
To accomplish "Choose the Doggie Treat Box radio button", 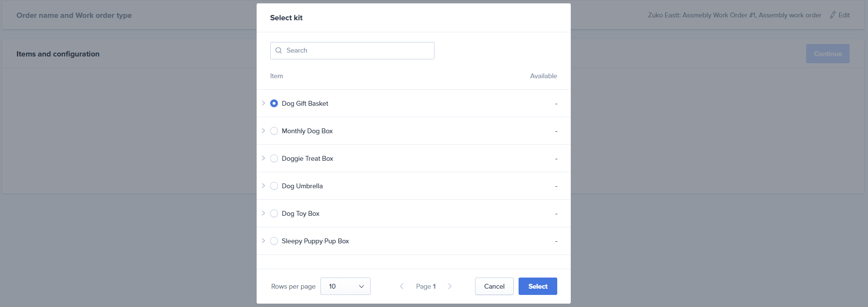I will click(274, 158).
